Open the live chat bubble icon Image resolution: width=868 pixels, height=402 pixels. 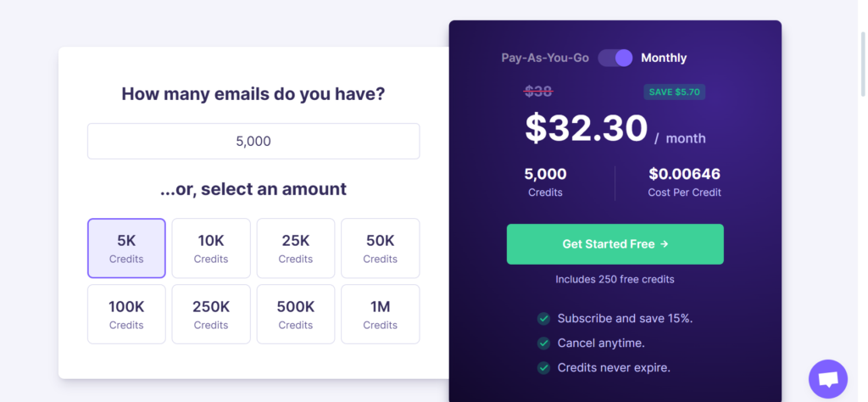click(827, 379)
